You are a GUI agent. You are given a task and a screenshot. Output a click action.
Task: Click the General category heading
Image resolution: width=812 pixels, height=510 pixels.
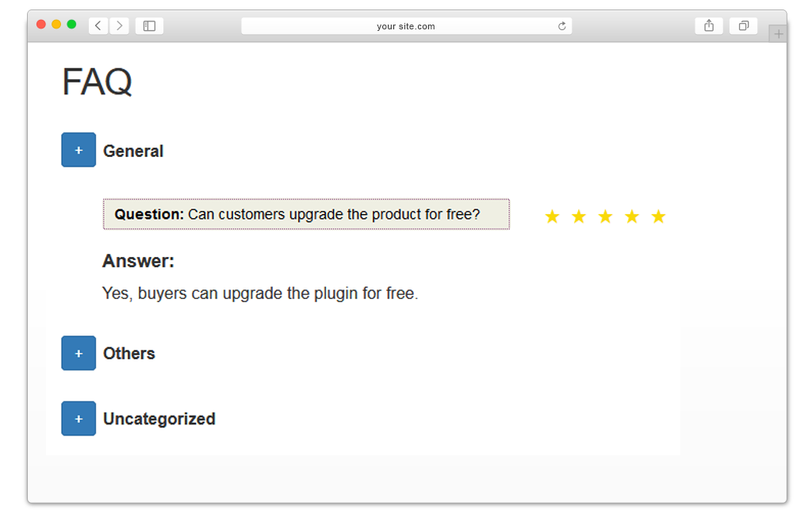[133, 151]
